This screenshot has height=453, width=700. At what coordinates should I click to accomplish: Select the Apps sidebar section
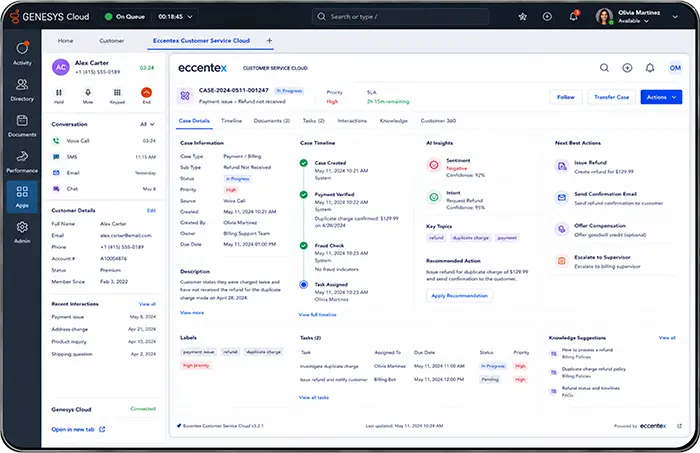(x=22, y=197)
